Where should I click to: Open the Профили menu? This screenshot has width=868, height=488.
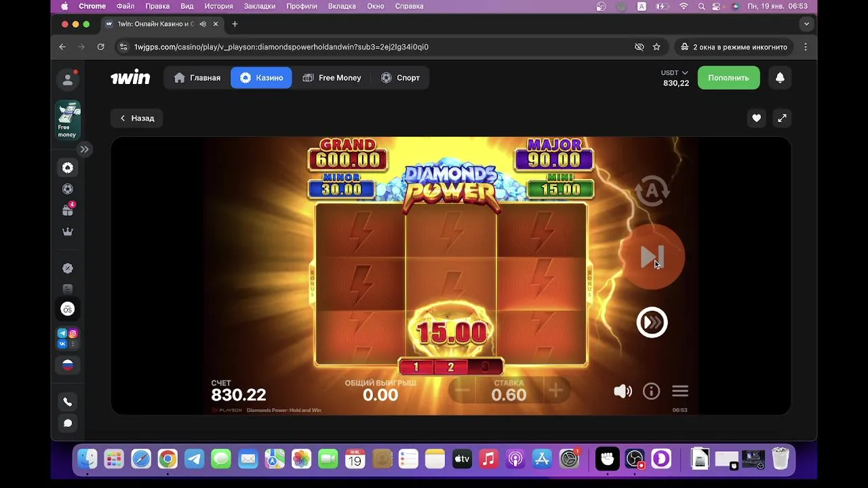tap(302, 6)
